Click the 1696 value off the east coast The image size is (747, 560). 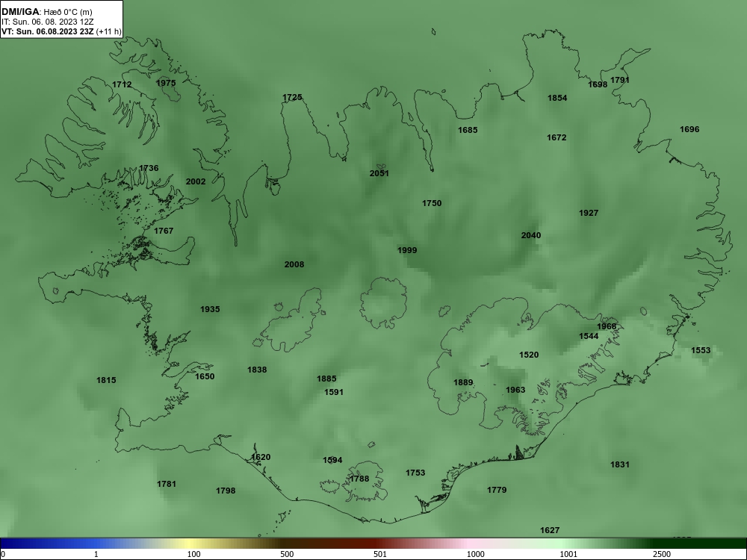click(689, 129)
